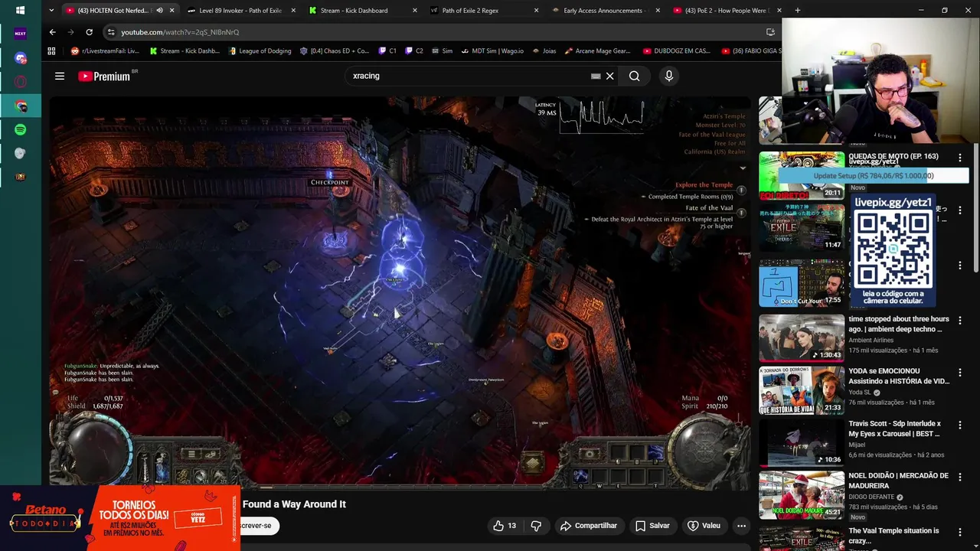This screenshot has height=551, width=980.
Task: Save the video with Salvar
Action: click(x=652, y=526)
